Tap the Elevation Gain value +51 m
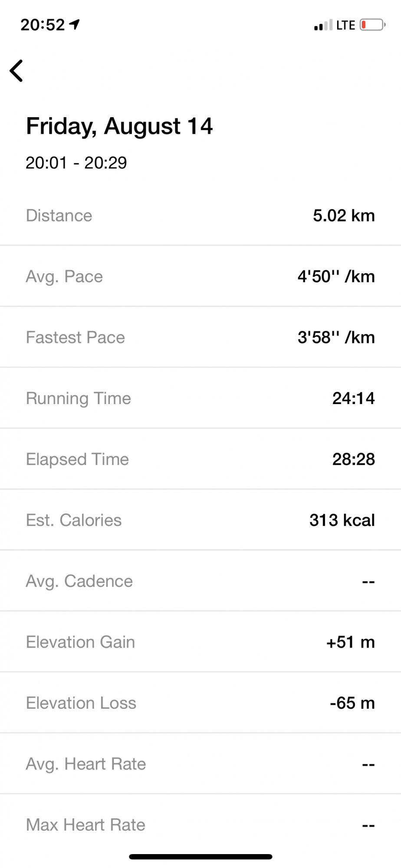Viewport: 401px width, 868px height. click(350, 642)
